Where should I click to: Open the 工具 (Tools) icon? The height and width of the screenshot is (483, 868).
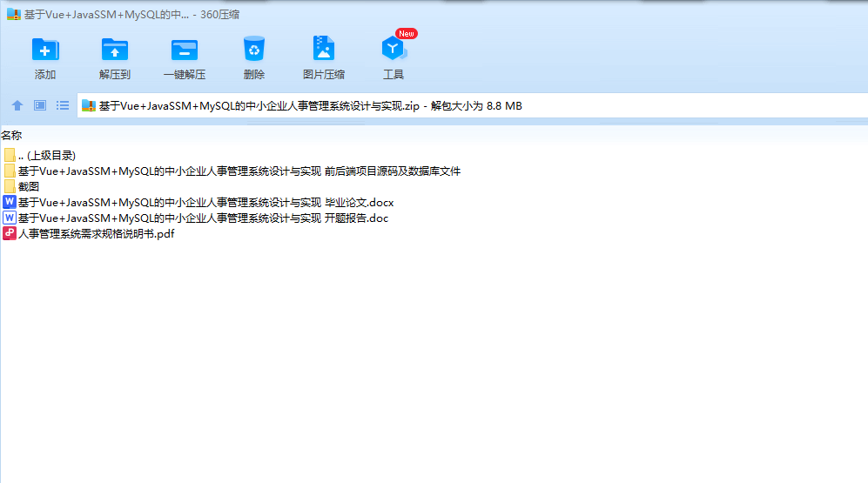pyautogui.click(x=394, y=49)
